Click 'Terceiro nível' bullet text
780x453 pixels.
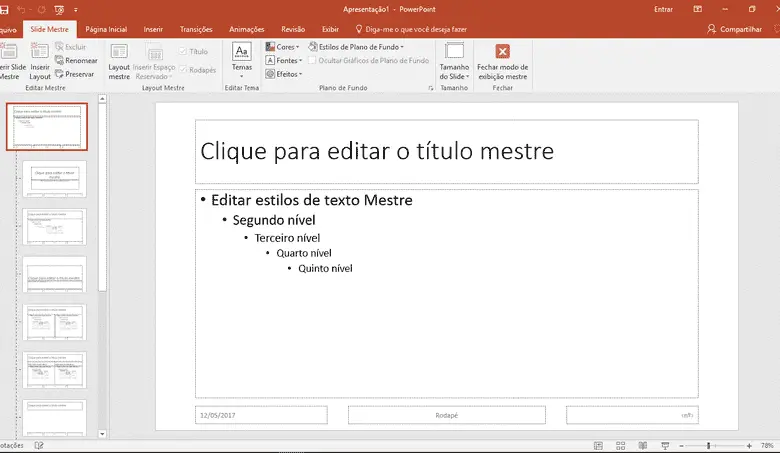(x=287, y=238)
